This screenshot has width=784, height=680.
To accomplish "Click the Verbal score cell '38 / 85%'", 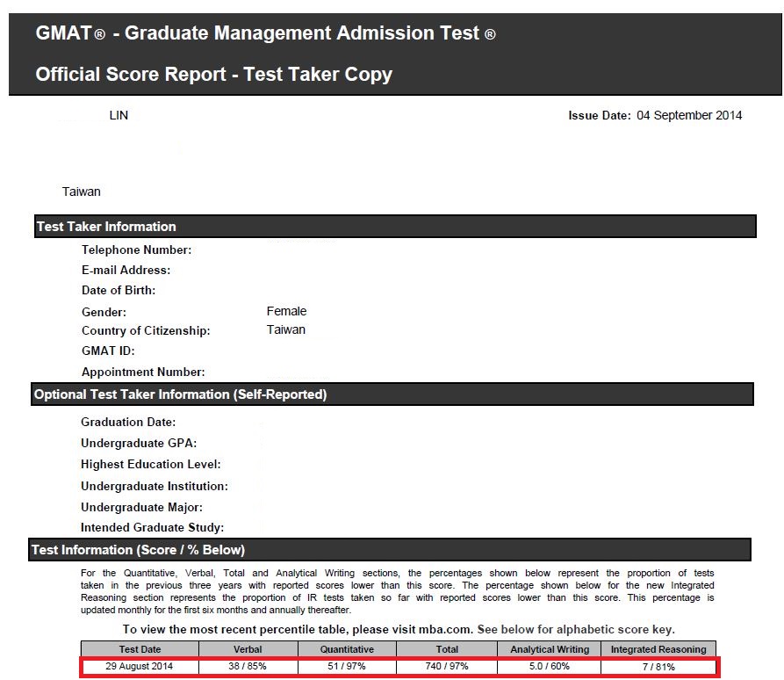I will (x=248, y=667).
